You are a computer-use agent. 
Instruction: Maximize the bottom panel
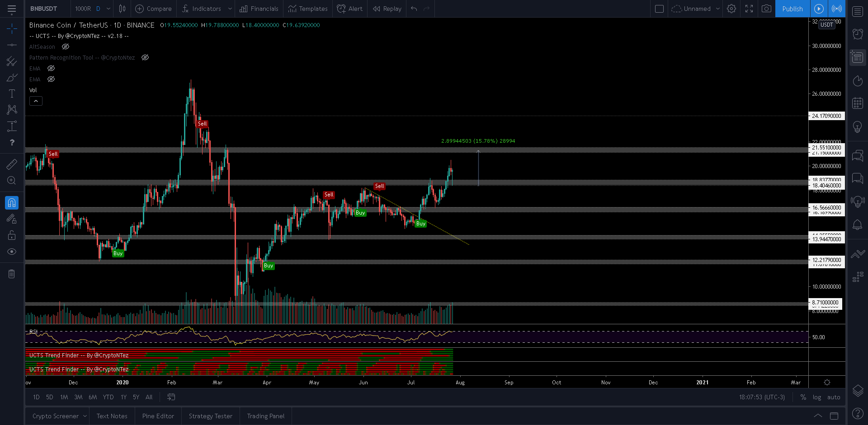click(x=834, y=416)
